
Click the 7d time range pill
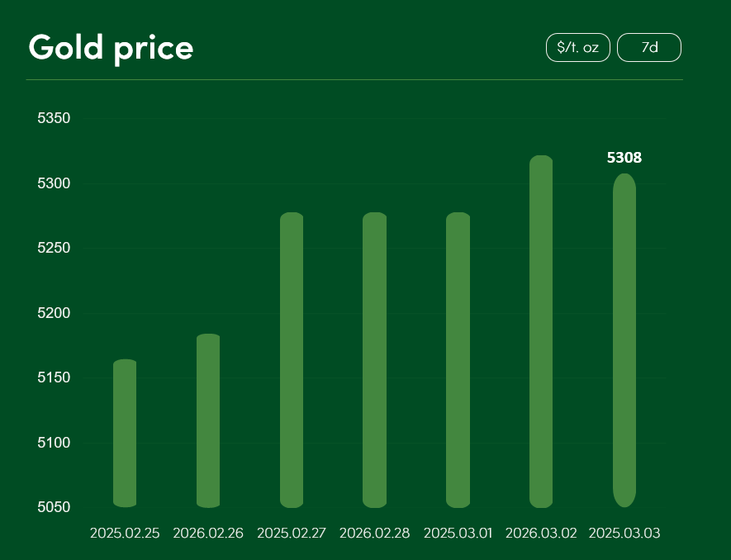point(649,48)
